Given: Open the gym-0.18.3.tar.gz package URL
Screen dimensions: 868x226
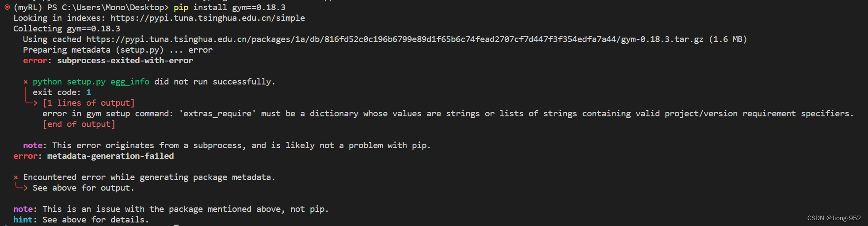Looking at the screenshot, I should 395,39.
